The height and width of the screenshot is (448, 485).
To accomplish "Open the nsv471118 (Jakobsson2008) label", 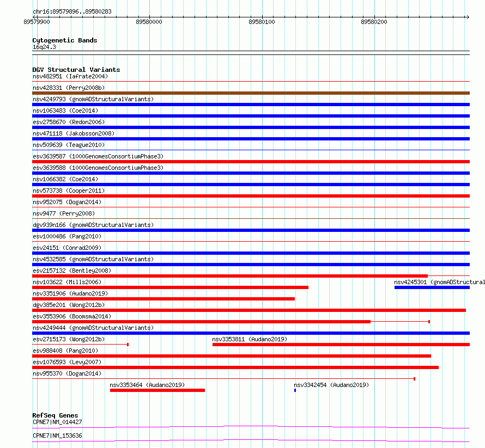I will coord(74,133).
